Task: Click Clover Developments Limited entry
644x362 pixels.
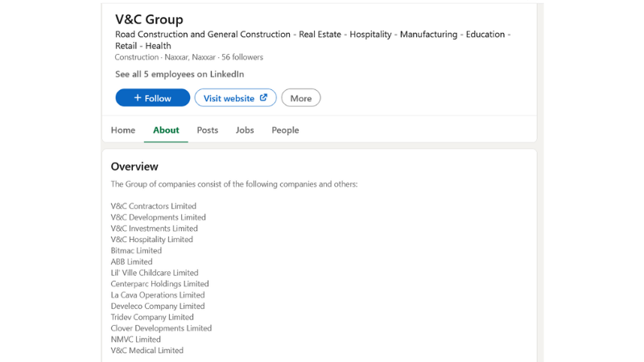Action: click(161, 328)
